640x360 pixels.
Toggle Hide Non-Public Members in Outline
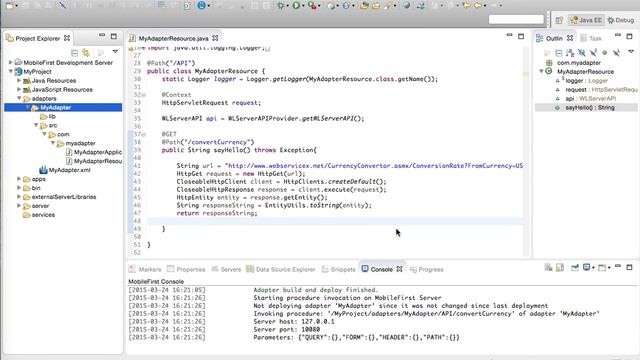click(x=604, y=53)
